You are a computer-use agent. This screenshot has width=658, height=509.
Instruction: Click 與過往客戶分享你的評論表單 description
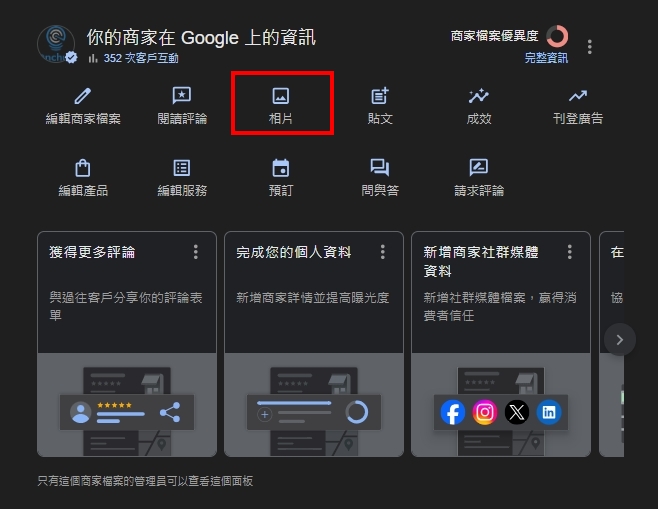126,306
